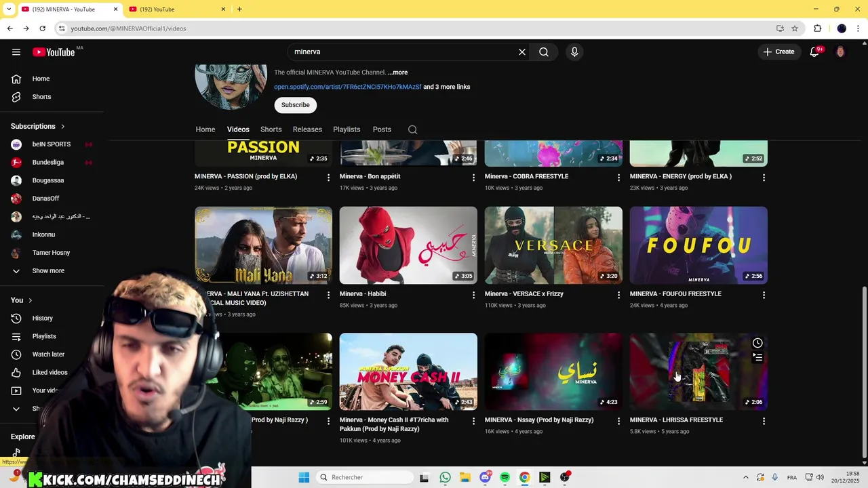Open options for MINERVA - PASSION video
Viewport: 868px width, 488px height.
coord(328,178)
